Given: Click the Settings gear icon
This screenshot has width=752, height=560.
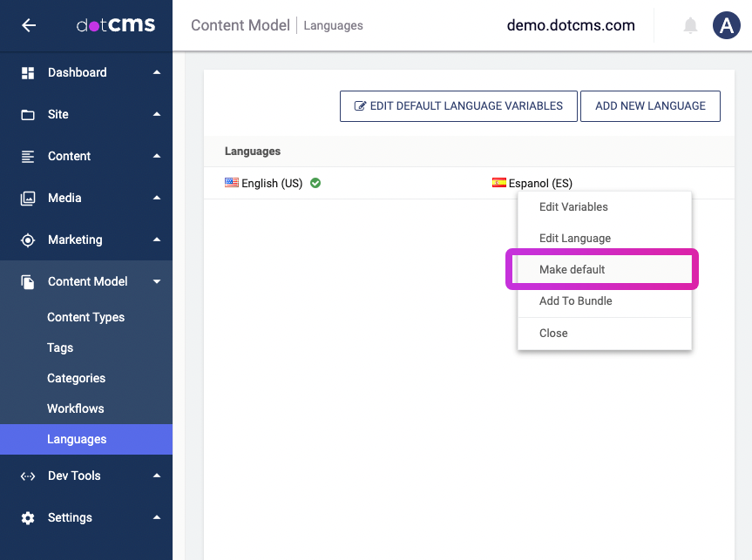Looking at the screenshot, I should pyautogui.click(x=28, y=518).
